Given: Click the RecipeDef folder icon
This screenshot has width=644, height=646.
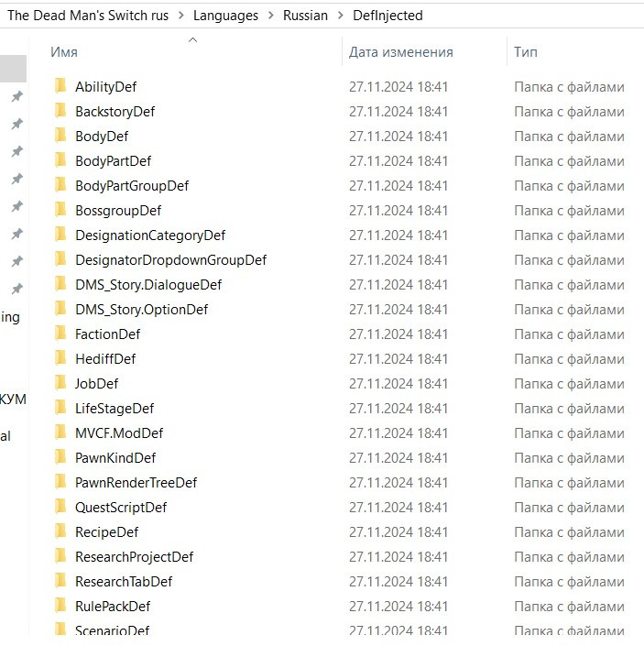Looking at the screenshot, I should click(x=60, y=531).
